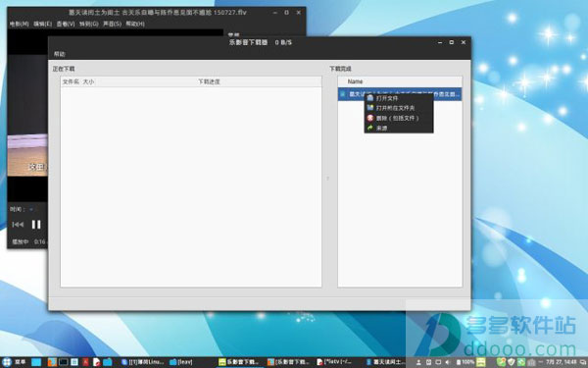Open 声音(S) menu in the video player
Screen dimensions: 588x368
click(x=112, y=24)
